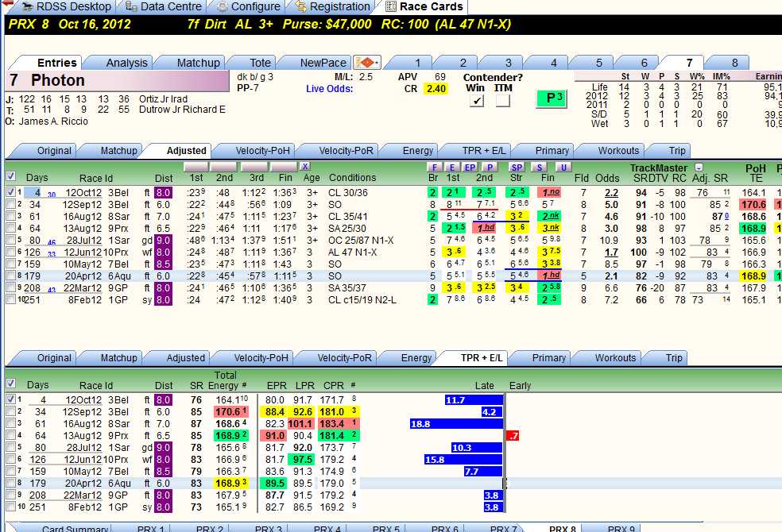
Task: Click the blue X button above Age column
Action: tap(304, 167)
